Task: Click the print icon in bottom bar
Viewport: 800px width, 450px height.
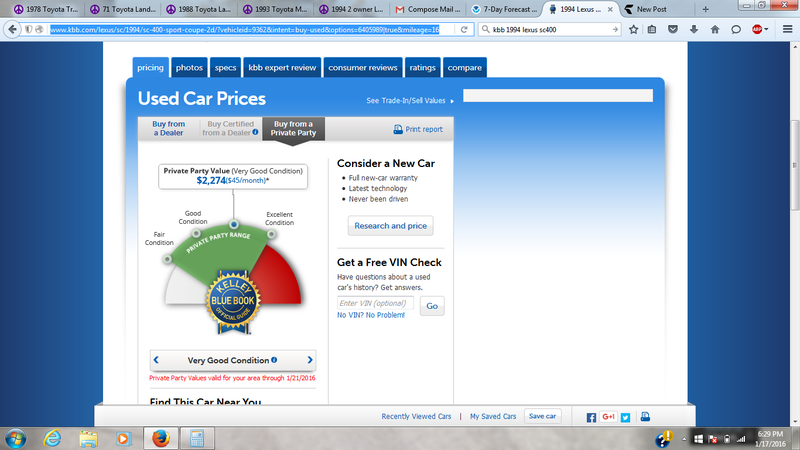Action: [645, 416]
